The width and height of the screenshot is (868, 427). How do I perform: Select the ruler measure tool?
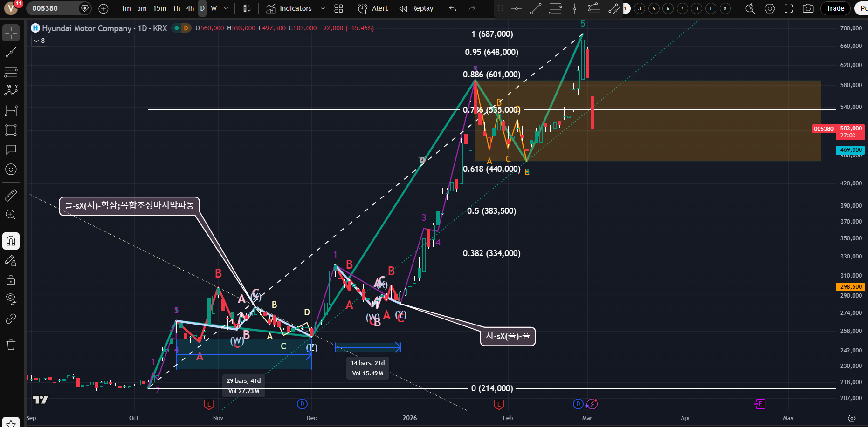(x=11, y=195)
